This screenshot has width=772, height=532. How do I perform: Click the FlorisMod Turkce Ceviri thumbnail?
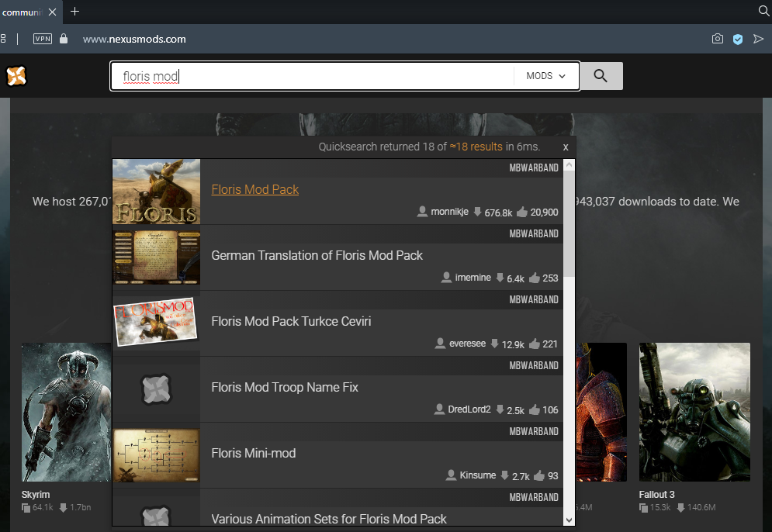[156, 323]
